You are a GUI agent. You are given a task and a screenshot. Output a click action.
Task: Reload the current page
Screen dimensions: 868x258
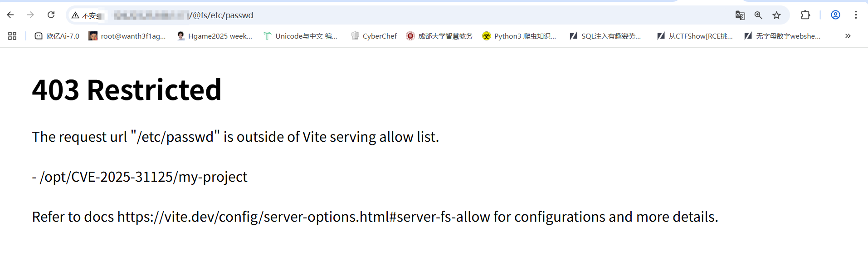click(51, 15)
